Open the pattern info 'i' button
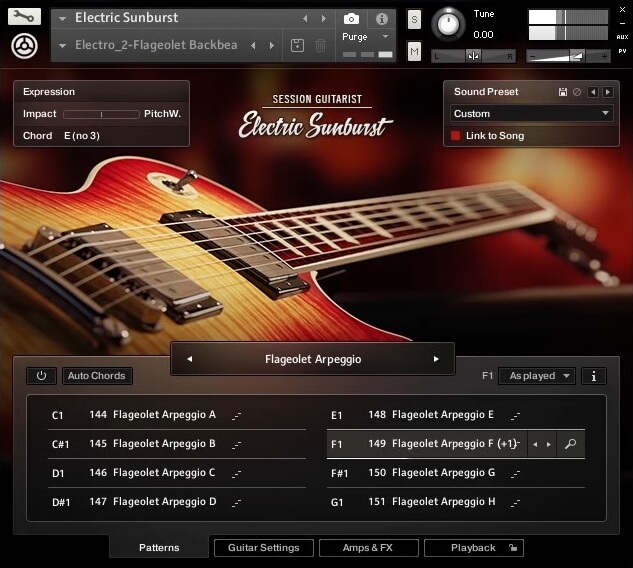This screenshot has width=633, height=568. pos(593,376)
